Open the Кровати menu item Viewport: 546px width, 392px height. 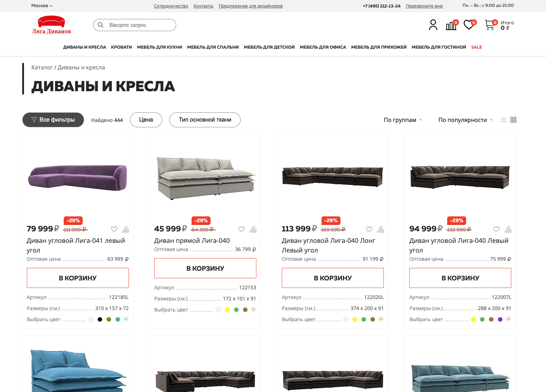121,47
